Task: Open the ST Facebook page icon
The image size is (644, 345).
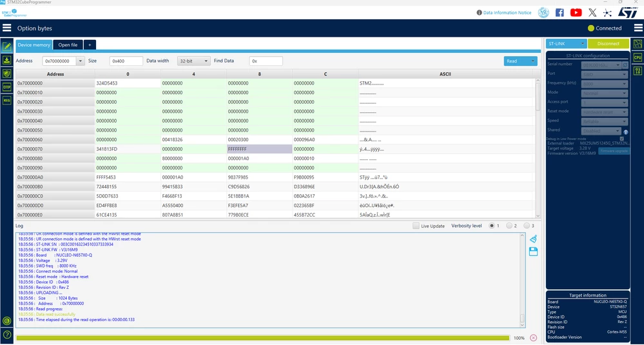Action: [560, 12]
